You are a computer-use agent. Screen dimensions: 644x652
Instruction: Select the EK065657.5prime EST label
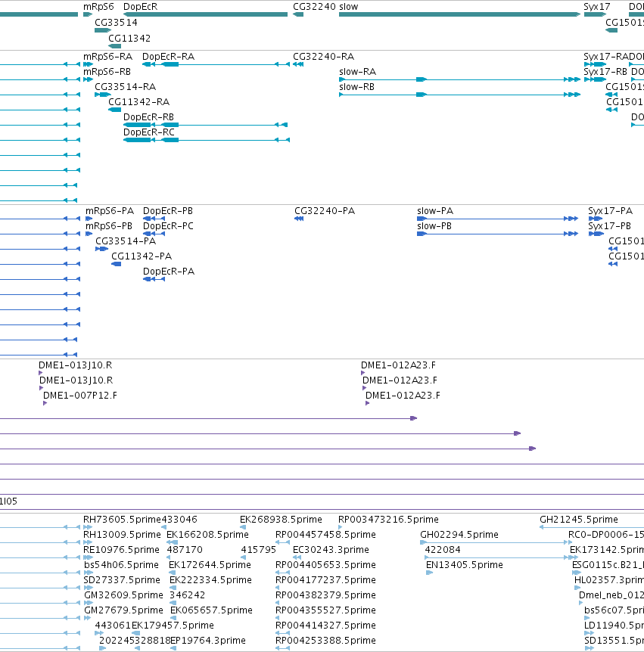[211, 610]
